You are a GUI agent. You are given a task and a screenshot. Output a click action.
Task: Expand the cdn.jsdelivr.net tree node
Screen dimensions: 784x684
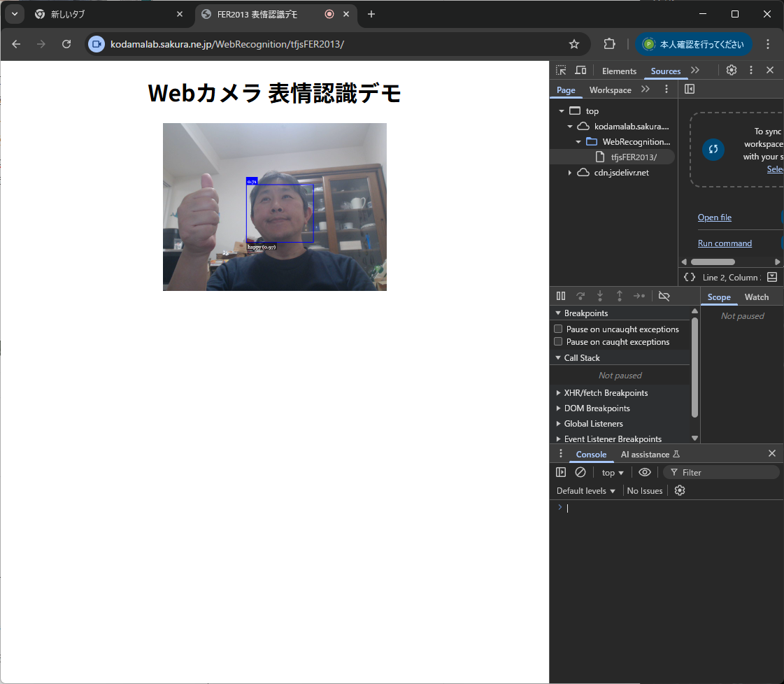[570, 173]
